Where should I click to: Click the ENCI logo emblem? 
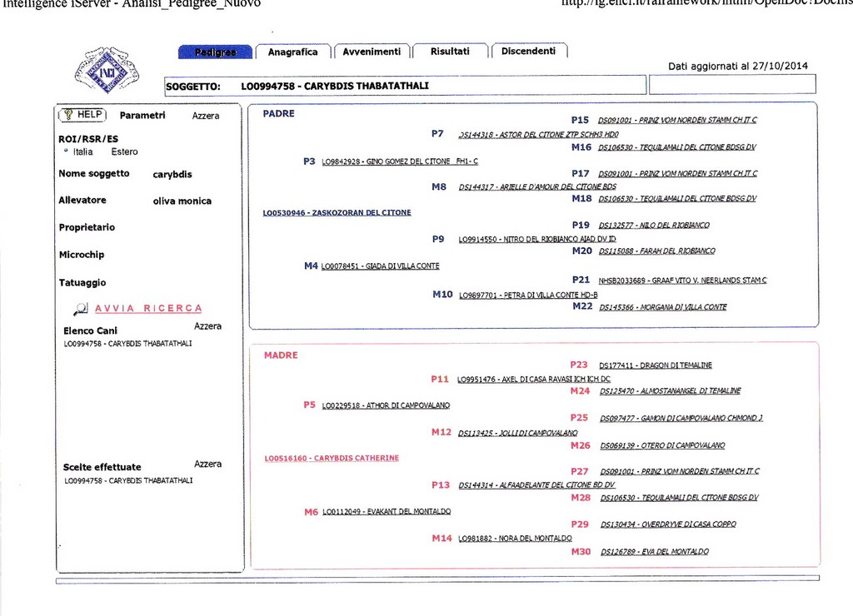tap(107, 70)
